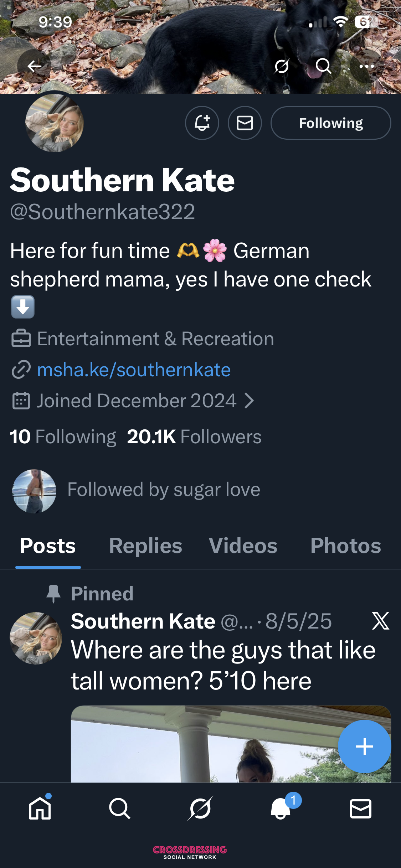Open notifications bell with badge
Screen dimensions: 401x868
281,808
